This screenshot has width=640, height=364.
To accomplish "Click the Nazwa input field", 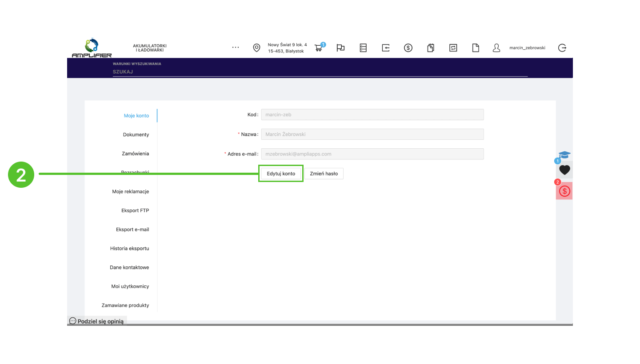I will (372, 134).
